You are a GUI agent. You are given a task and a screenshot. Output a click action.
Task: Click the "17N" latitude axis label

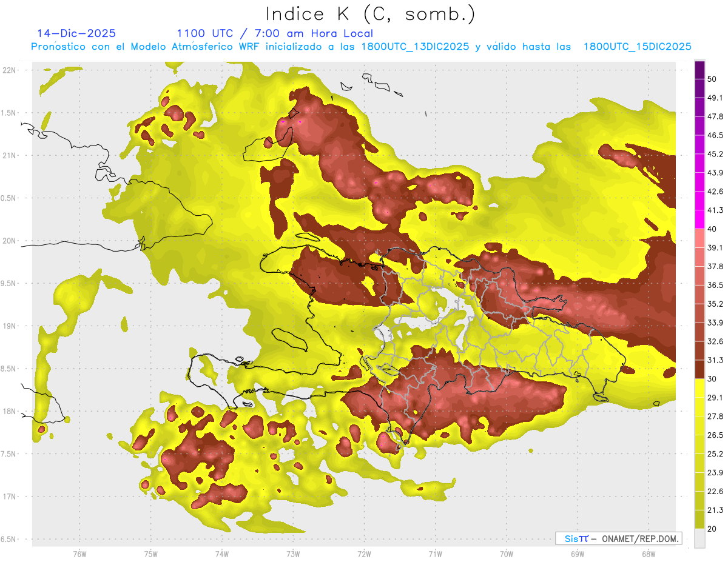[x=10, y=497]
